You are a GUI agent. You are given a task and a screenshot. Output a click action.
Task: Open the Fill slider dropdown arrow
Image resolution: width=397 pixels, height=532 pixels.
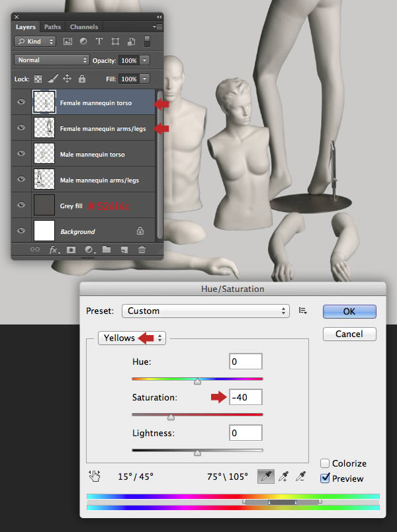[x=145, y=79]
